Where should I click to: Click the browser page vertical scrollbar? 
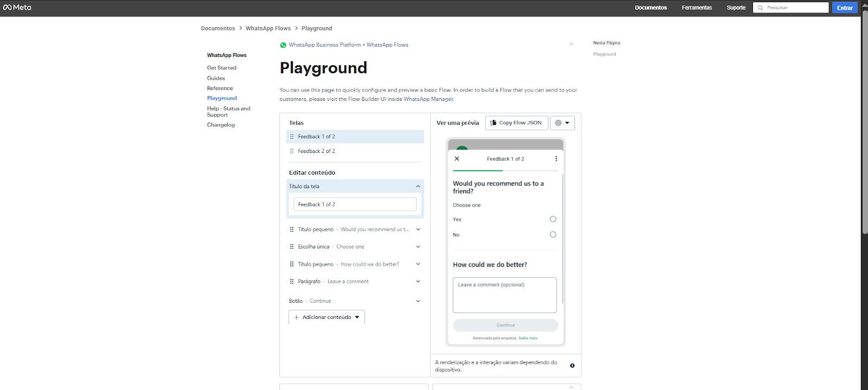click(865, 122)
